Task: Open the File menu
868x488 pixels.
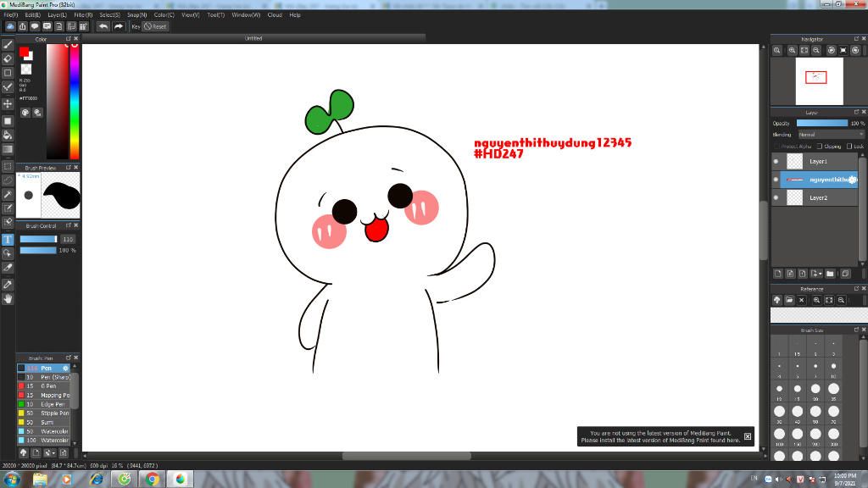Action: pos(11,15)
